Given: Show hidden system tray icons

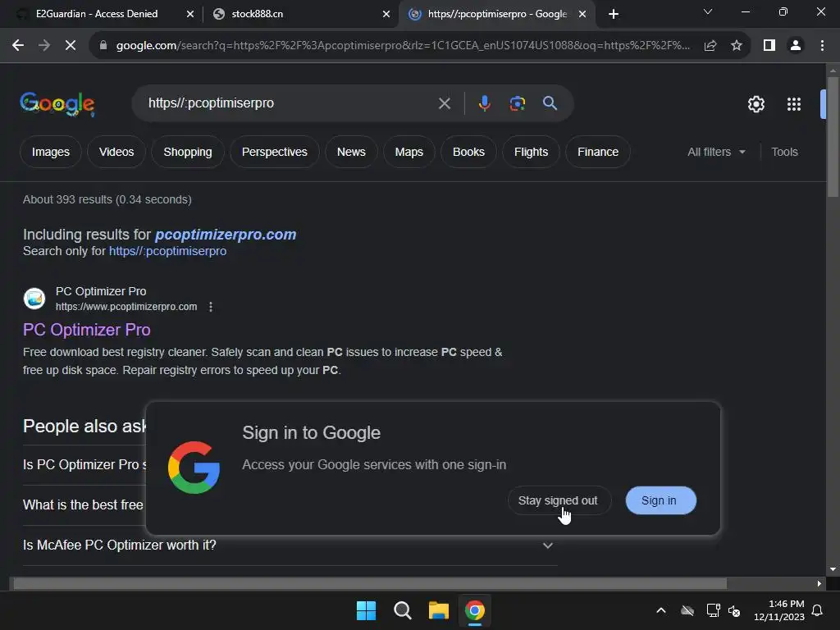Looking at the screenshot, I should [660, 610].
